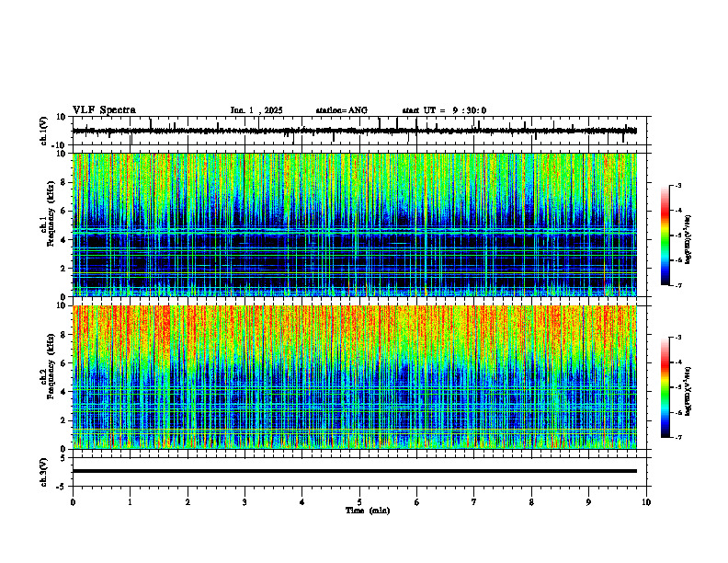Click time axis tick label "8"

pos(531,502)
